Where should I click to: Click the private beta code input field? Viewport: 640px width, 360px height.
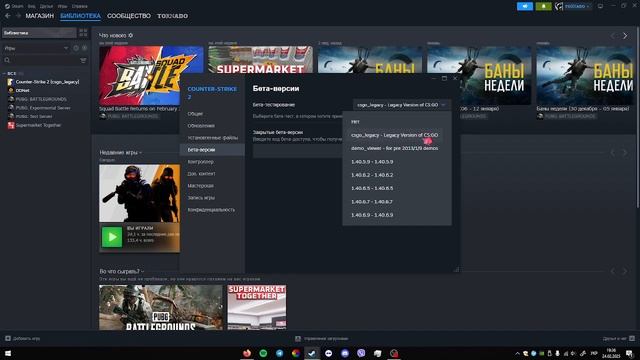[298, 151]
